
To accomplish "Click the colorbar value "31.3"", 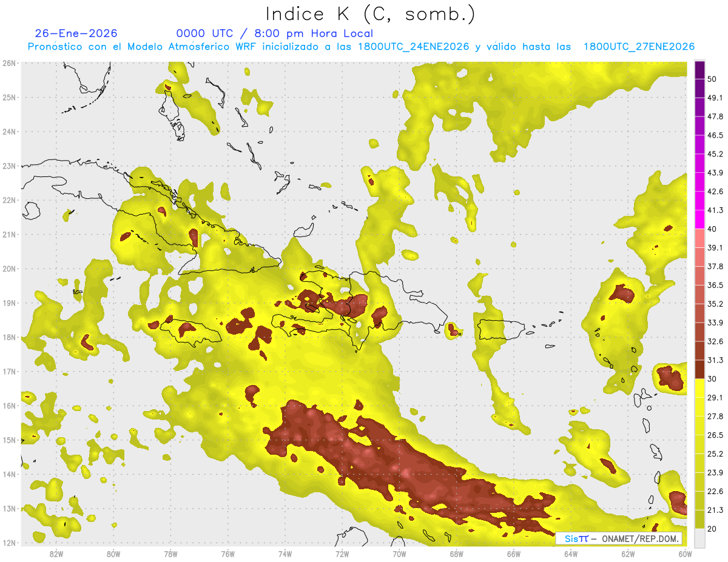I will pos(715,360).
